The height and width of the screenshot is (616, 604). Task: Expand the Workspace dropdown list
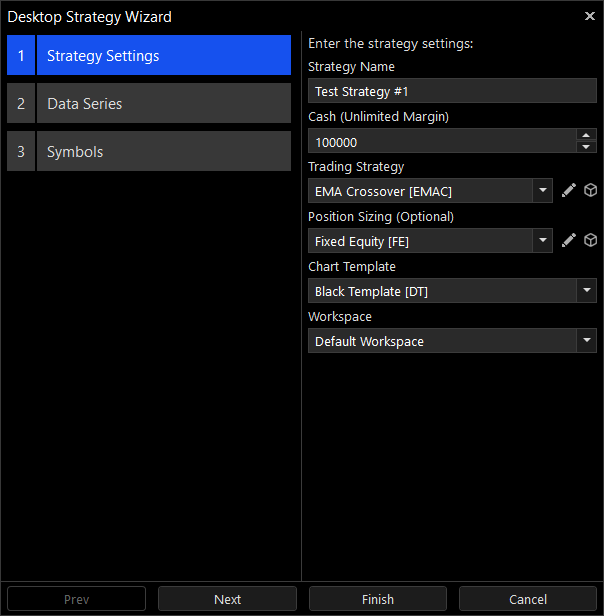point(586,341)
